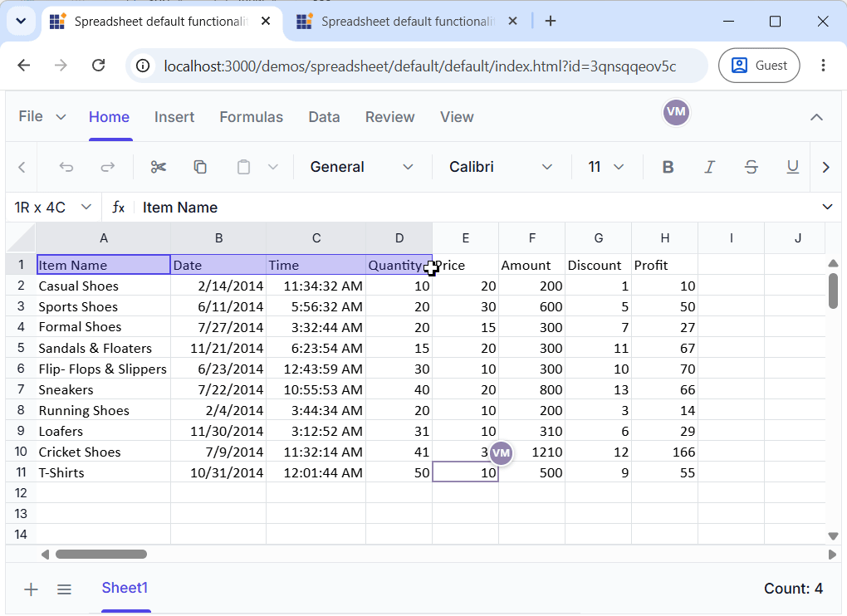
Task: Click the browser address bar URL
Action: (419, 66)
